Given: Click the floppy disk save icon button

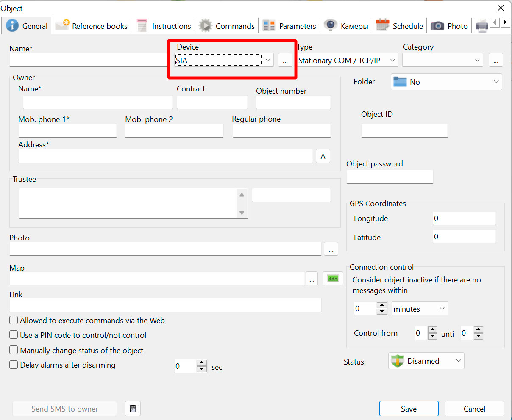Looking at the screenshot, I should (133, 409).
